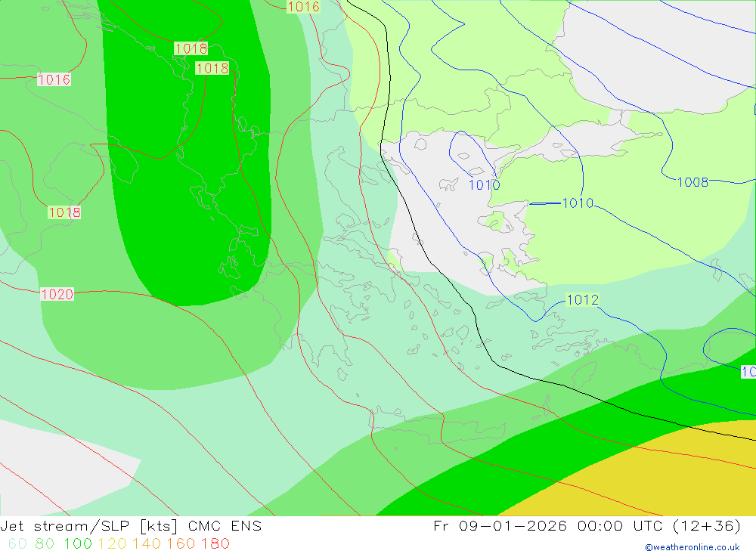
Task: Click the 1018 label just below the upper one
Action: (x=212, y=69)
